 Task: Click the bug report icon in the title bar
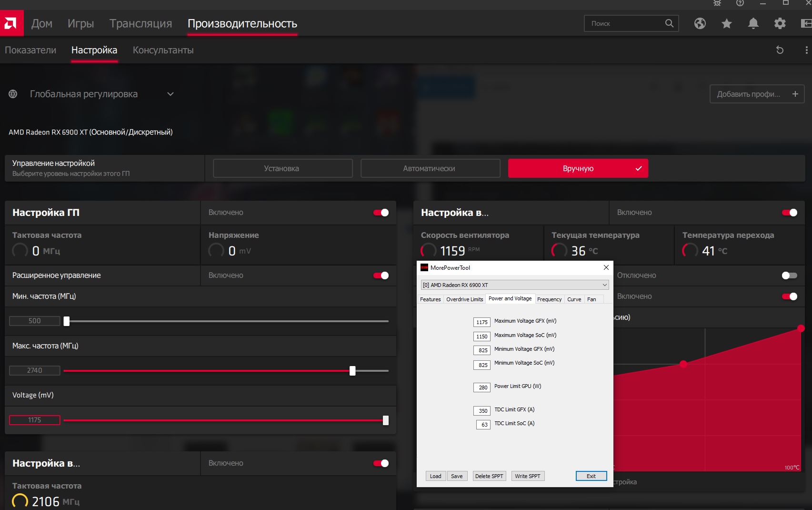(717, 3)
